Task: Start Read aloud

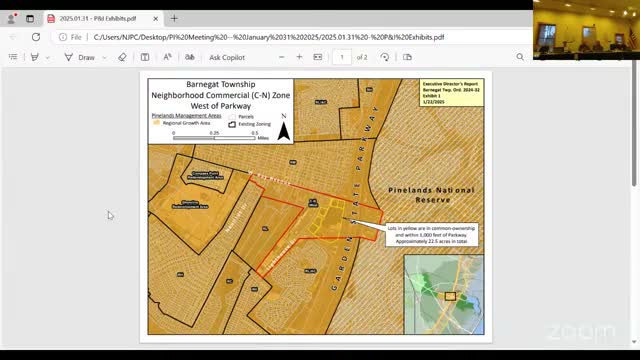Action: (x=167, y=57)
